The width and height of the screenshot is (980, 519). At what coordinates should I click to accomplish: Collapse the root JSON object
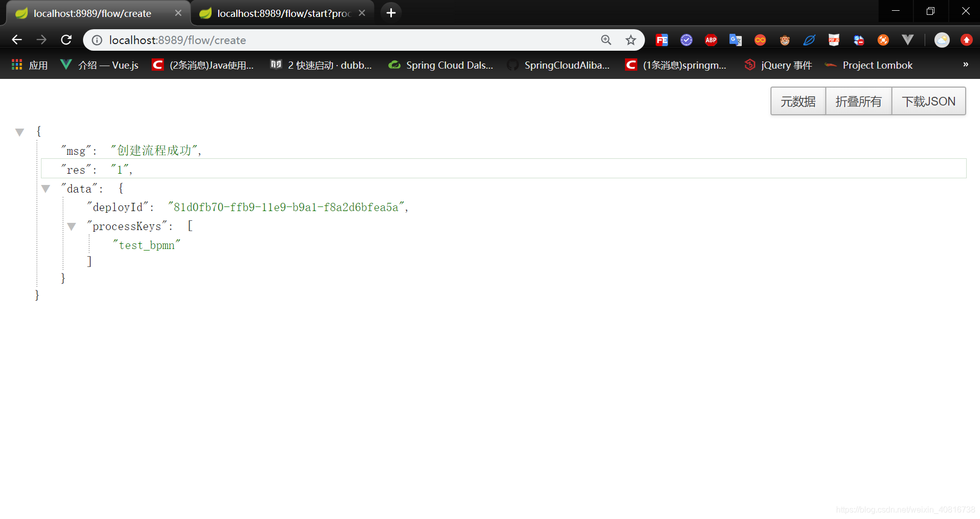tap(19, 132)
